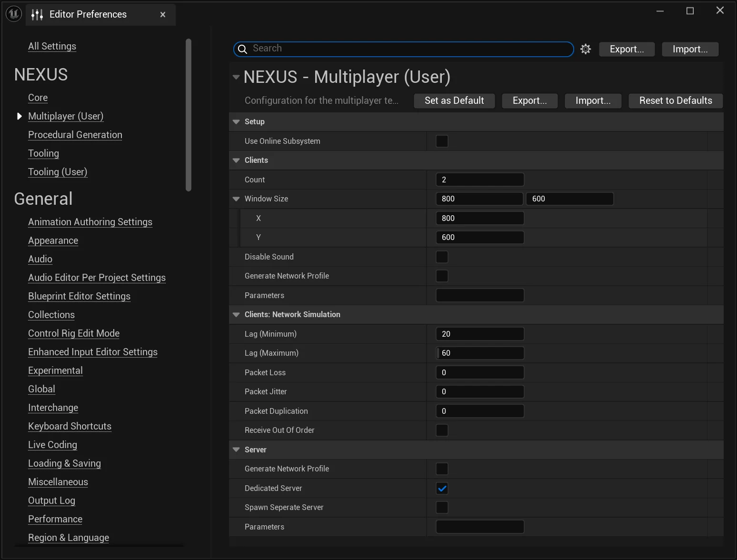Collapse the Clients: Network Simulation section

pyautogui.click(x=236, y=314)
